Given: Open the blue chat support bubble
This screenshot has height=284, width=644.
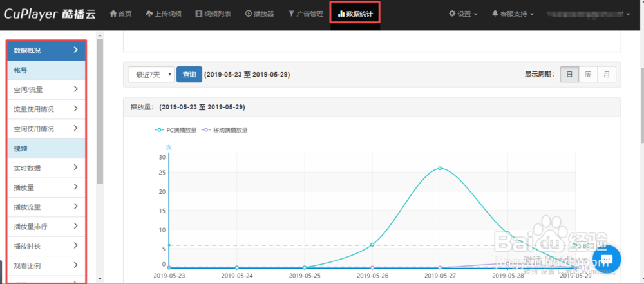Looking at the screenshot, I should click(607, 260).
